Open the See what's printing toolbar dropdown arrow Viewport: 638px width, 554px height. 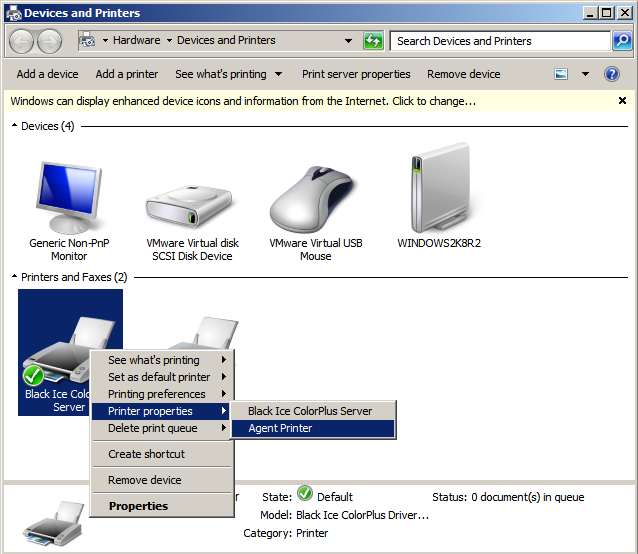coord(278,74)
